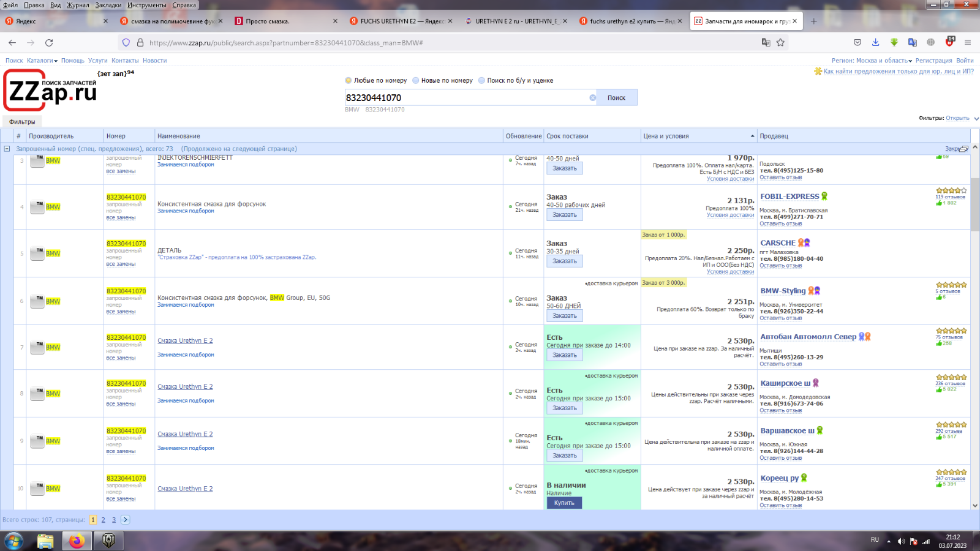Image resolution: width=980 pixels, height=551 pixels.
Task: Click the award ribbon icons next to CARSCHE
Action: (804, 243)
